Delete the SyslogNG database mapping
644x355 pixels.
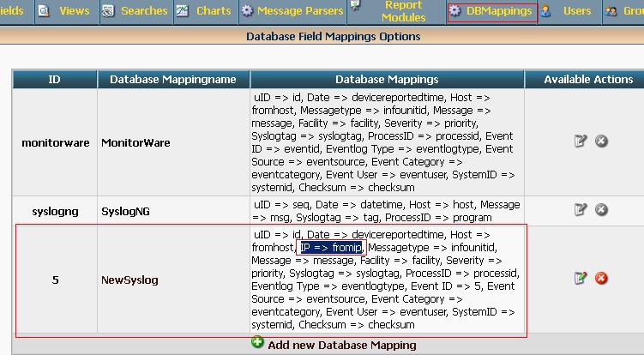(x=601, y=209)
